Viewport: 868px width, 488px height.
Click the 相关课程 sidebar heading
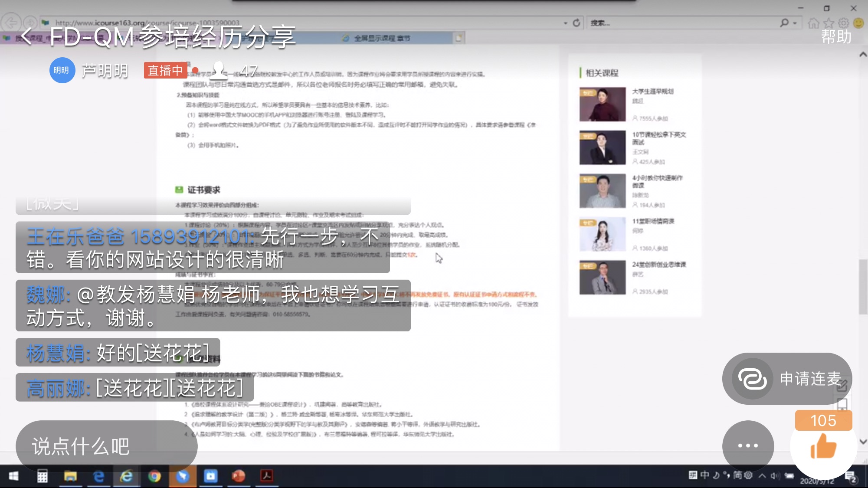coord(602,73)
